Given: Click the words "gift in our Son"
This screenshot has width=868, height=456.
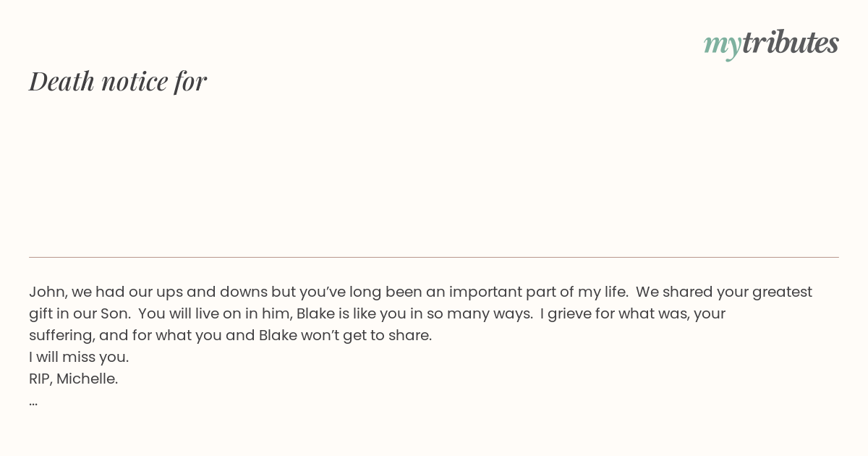Looking at the screenshot, I should coord(79,313).
